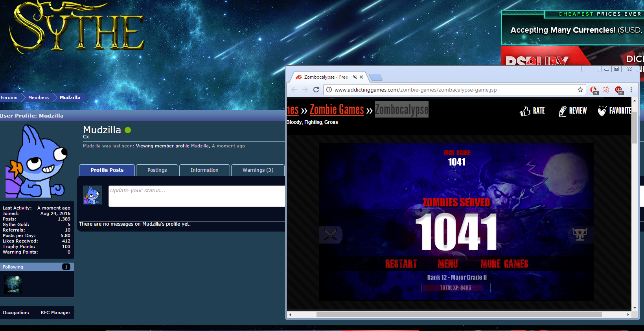Screen dimensions: 644x331
Task: Go to Members breadcrumb
Action: click(39, 97)
